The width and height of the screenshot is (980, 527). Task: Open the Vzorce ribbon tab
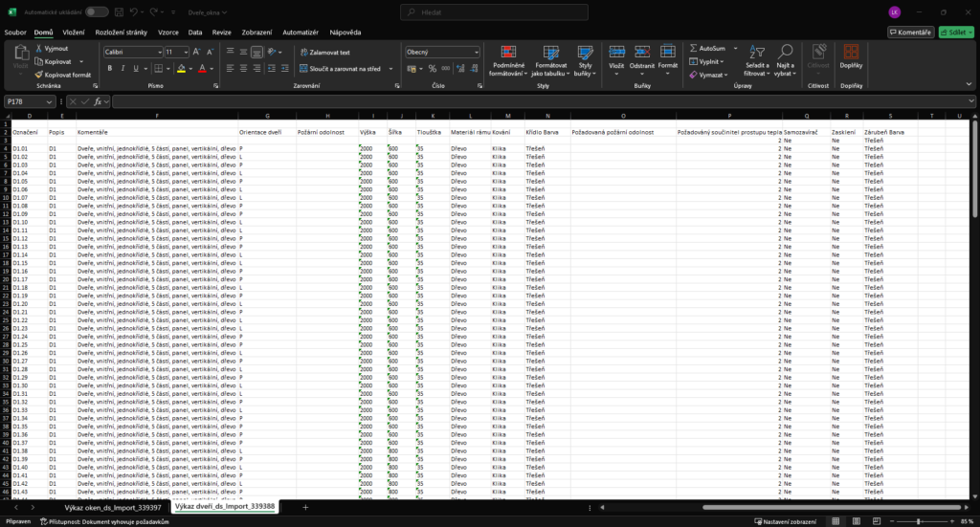(169, 32)
